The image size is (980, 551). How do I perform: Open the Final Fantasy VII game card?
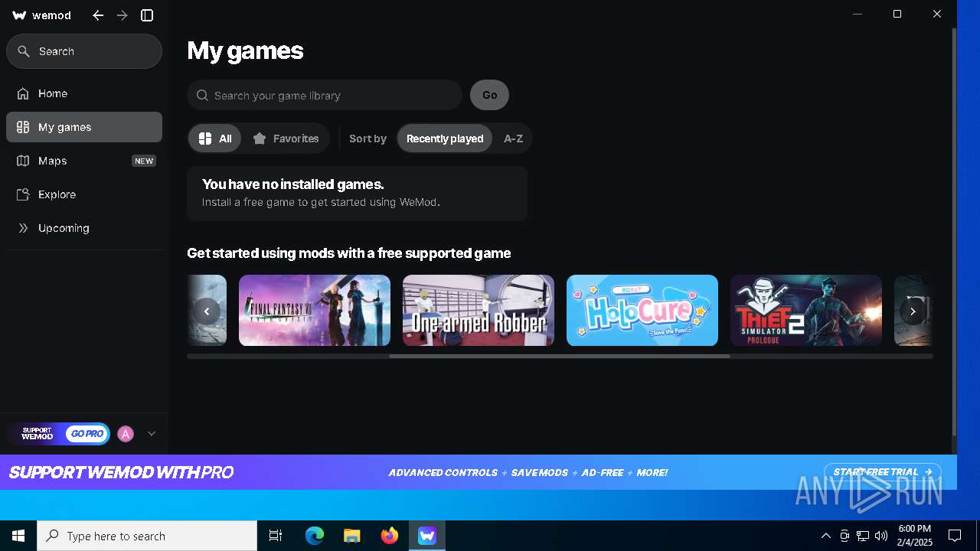[x=315, y=310]
